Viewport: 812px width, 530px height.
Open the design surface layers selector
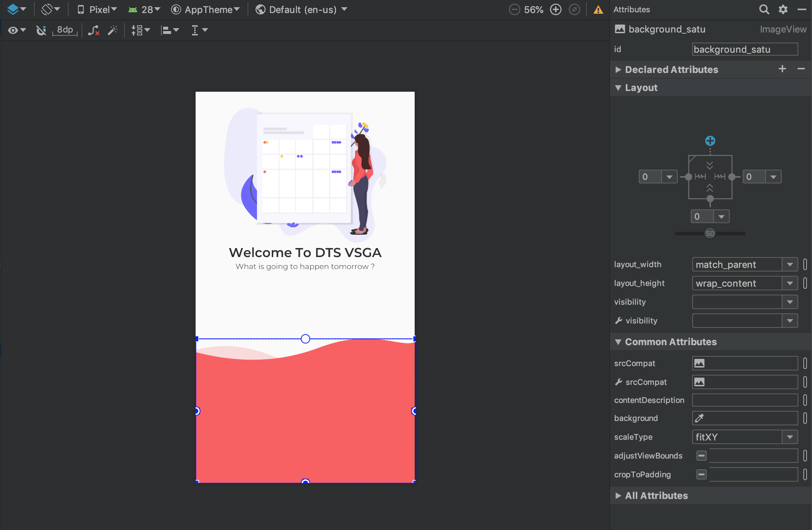[x=17, y=9]
